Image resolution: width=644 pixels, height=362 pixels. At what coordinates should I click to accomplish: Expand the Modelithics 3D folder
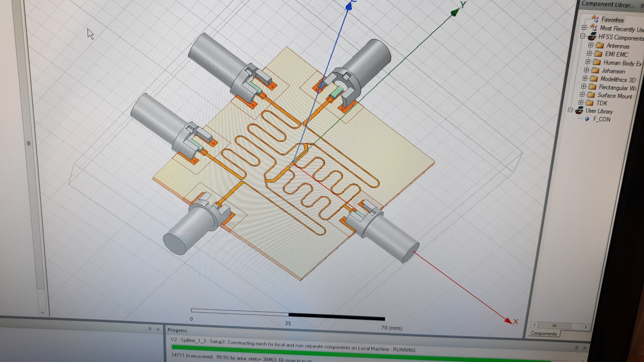coord(585,78)
